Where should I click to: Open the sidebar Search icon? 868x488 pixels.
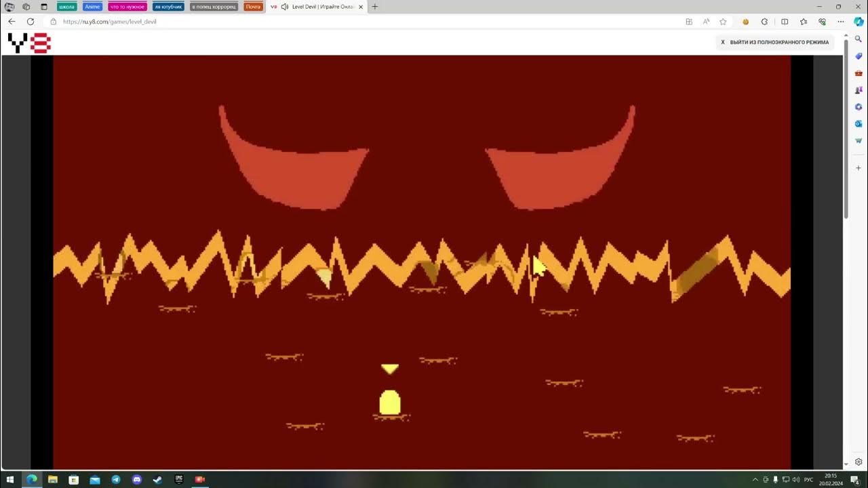[859, 39]
